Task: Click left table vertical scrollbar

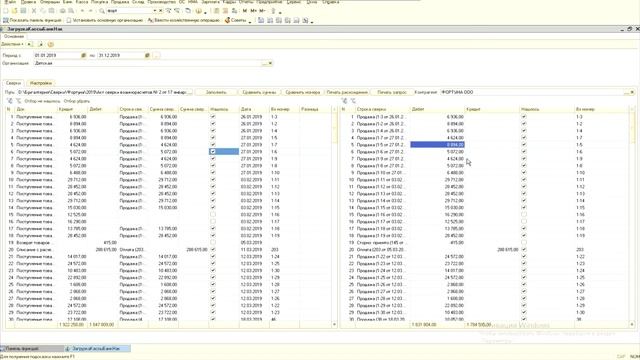Action: [335, 216]
